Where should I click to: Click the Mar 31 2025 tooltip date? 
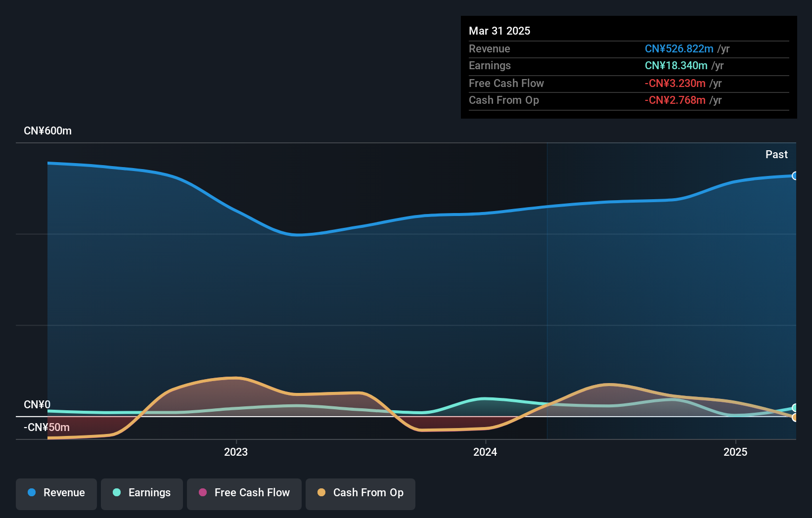[499, 31]
